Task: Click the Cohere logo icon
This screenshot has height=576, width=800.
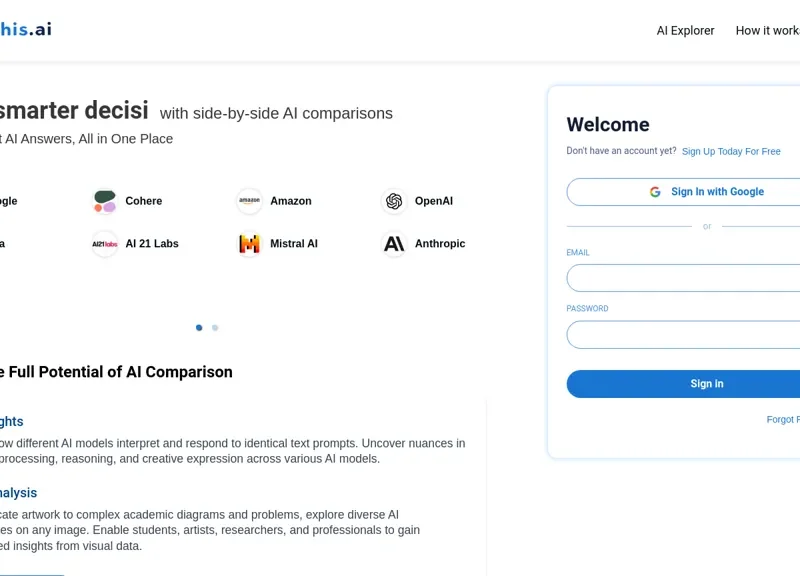Action: click(105, 201)
